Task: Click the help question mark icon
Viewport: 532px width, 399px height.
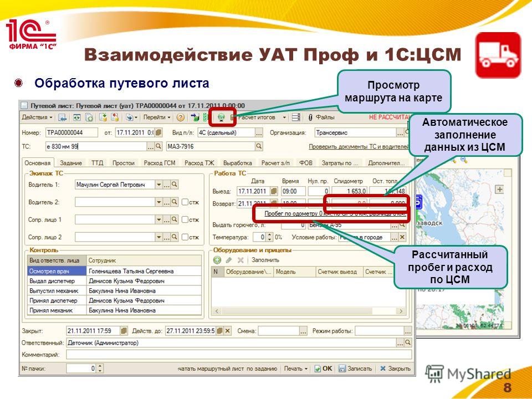Action: click(x=181, y=117)
